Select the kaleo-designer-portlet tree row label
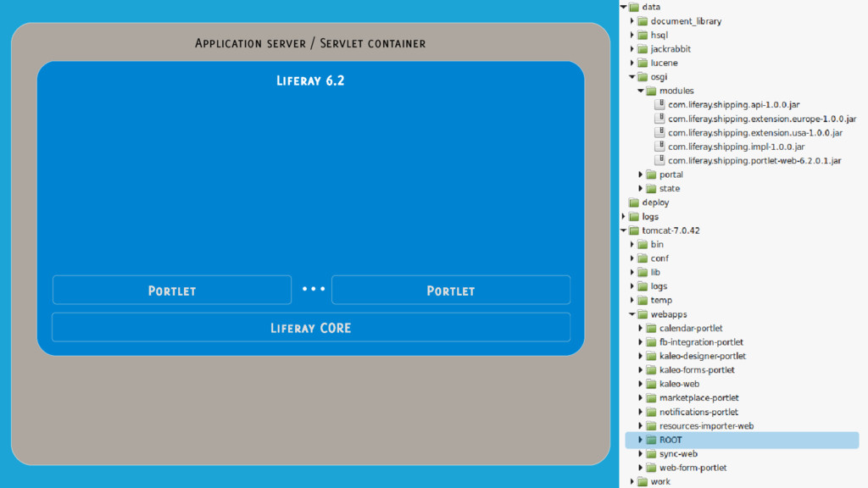Screen dimensions: 868x488 703,357
